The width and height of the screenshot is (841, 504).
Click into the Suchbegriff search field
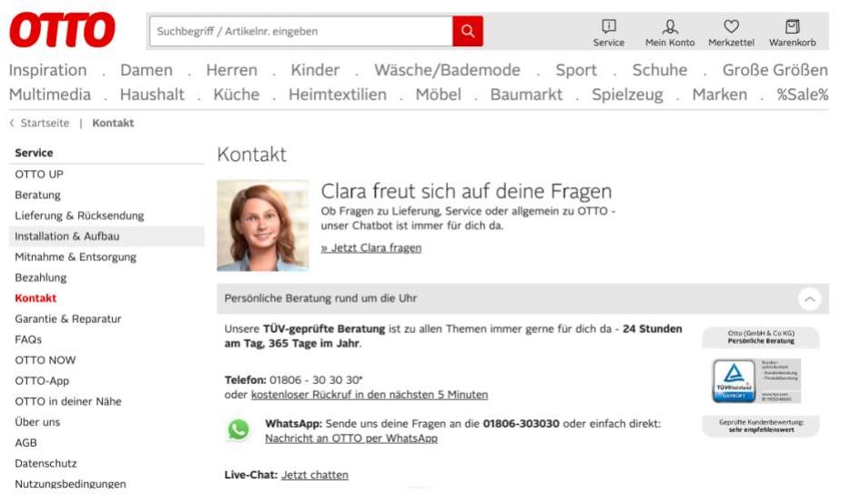tap(301, 31)
